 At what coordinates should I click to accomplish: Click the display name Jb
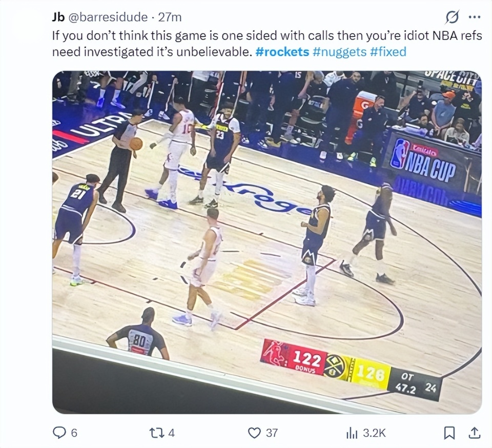pos(58,17)
